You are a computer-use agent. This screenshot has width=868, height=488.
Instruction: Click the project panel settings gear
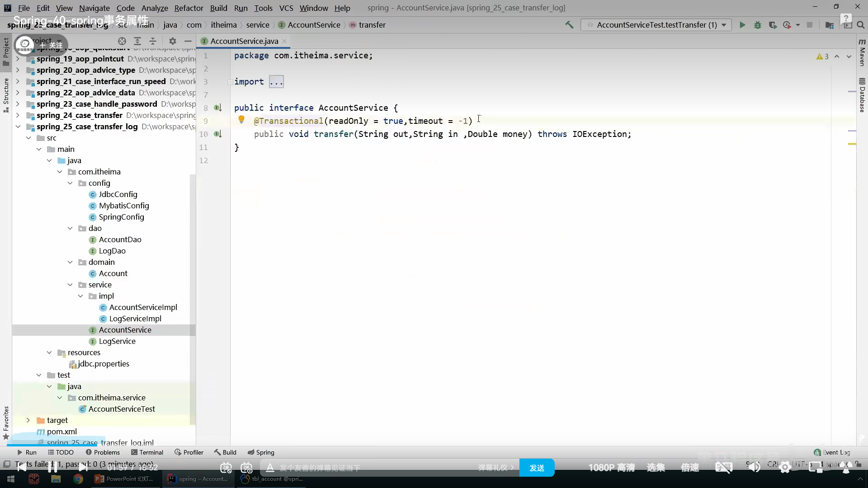click(x=172, y=41)
